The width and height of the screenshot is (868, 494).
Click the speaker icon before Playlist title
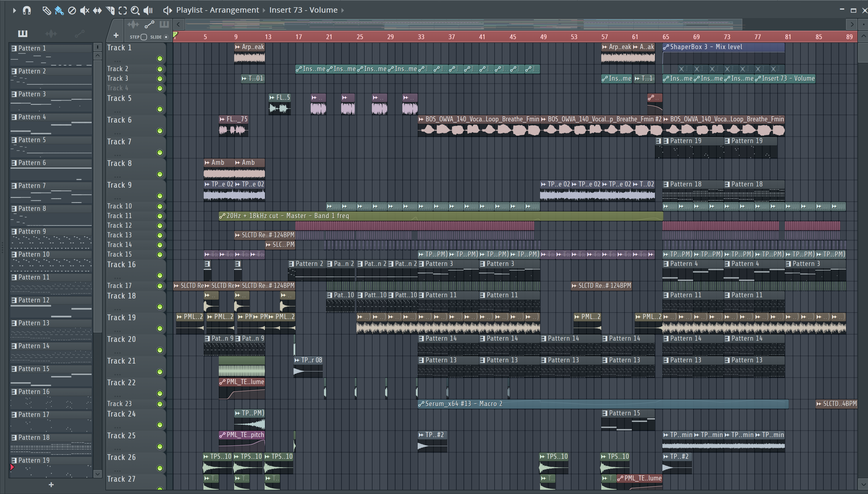(167, 10)
